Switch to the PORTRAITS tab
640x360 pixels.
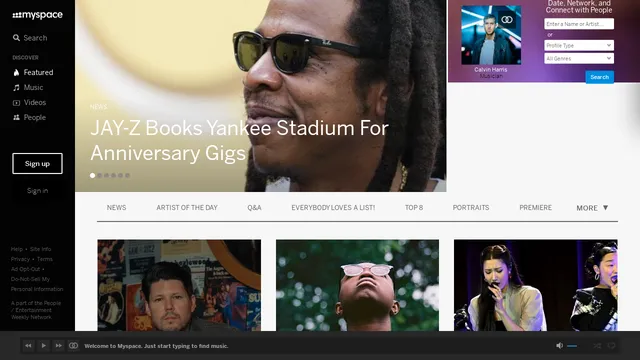pos(471,208)
